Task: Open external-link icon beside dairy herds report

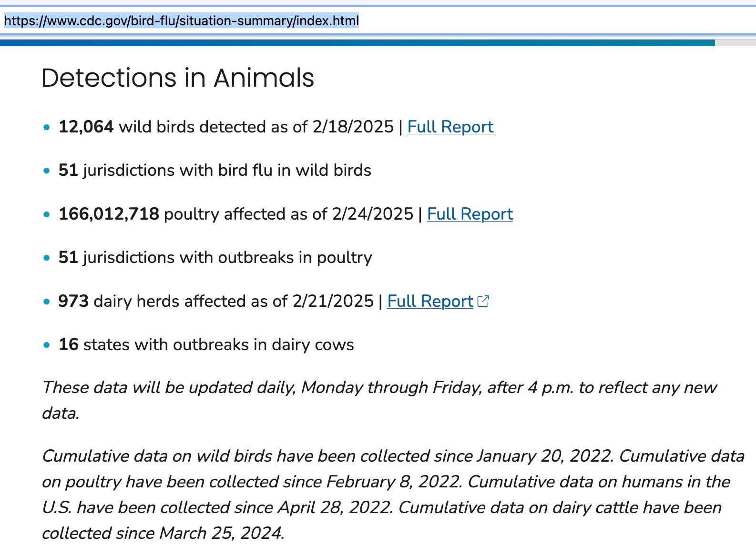Action: coord(483,301)
